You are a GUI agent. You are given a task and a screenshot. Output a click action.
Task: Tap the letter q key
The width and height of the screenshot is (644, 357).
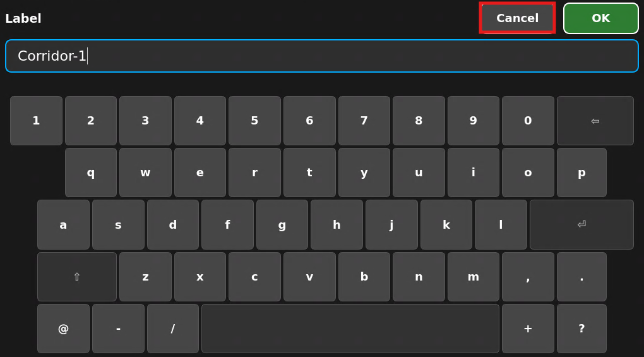(x=91, y=172)
